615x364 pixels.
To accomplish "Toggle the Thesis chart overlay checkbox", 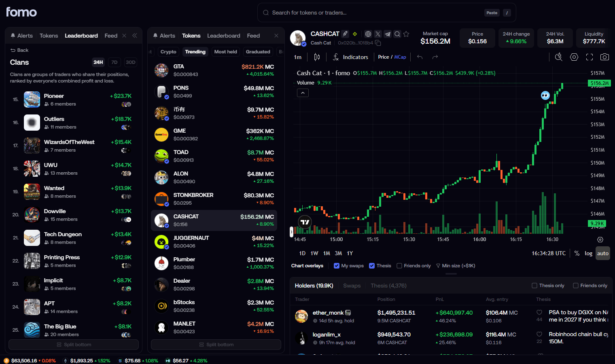I will [372, 266].
